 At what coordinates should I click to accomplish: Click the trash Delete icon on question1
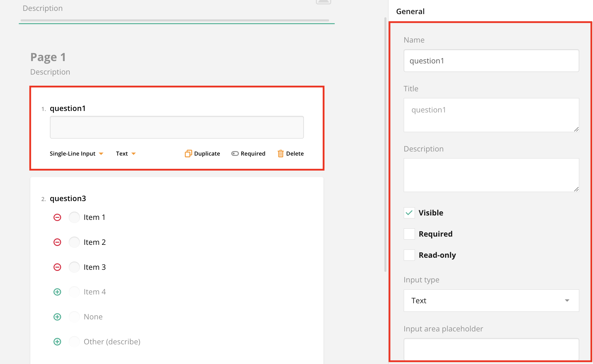coord(281,154)
